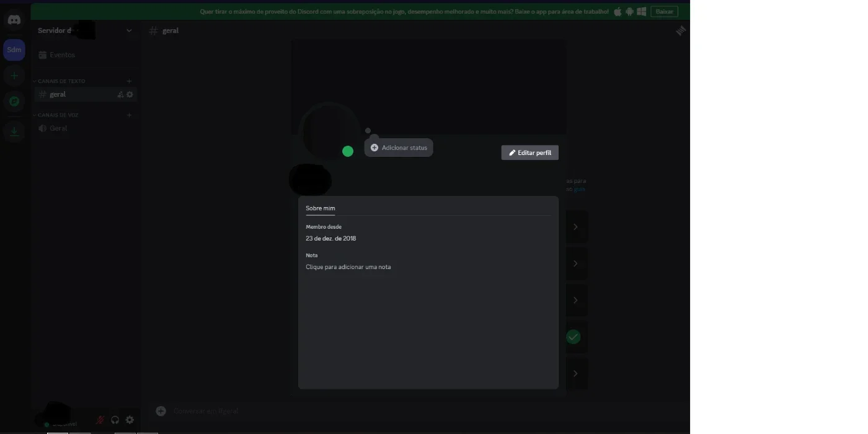Click the green completed checkmark item
Viewport: 868px width, 434px height.
(573, 337)
